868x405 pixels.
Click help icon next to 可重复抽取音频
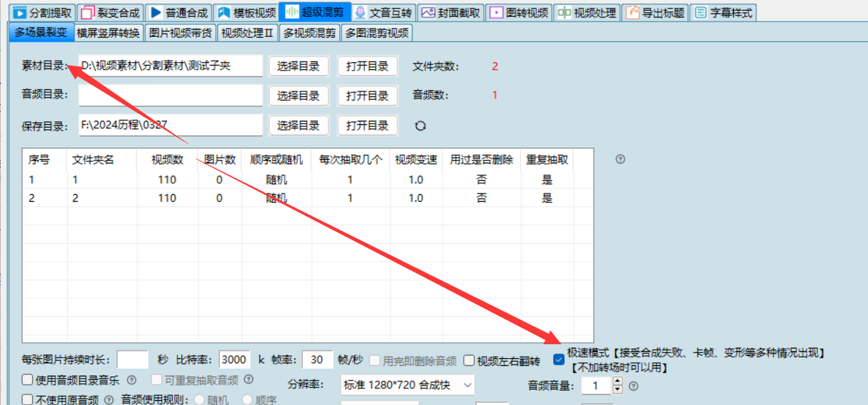pos(248,380)
